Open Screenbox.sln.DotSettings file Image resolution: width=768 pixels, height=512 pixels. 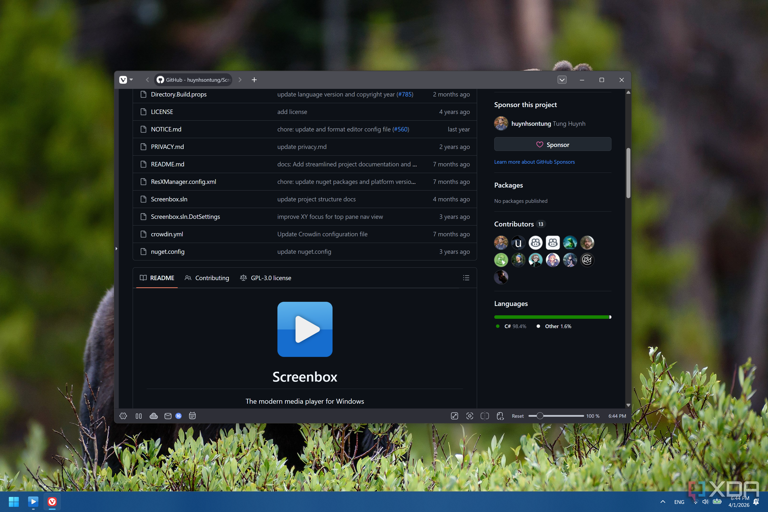(x=185, y=217)
